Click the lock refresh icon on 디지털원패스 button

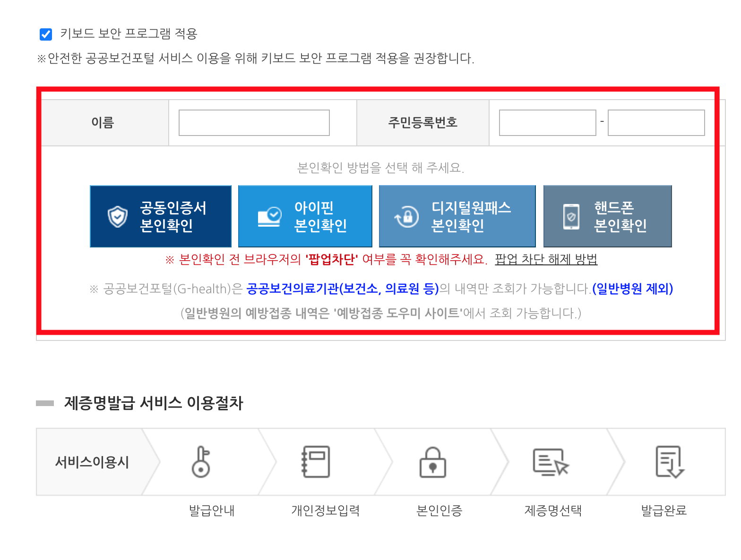point(407,217)
